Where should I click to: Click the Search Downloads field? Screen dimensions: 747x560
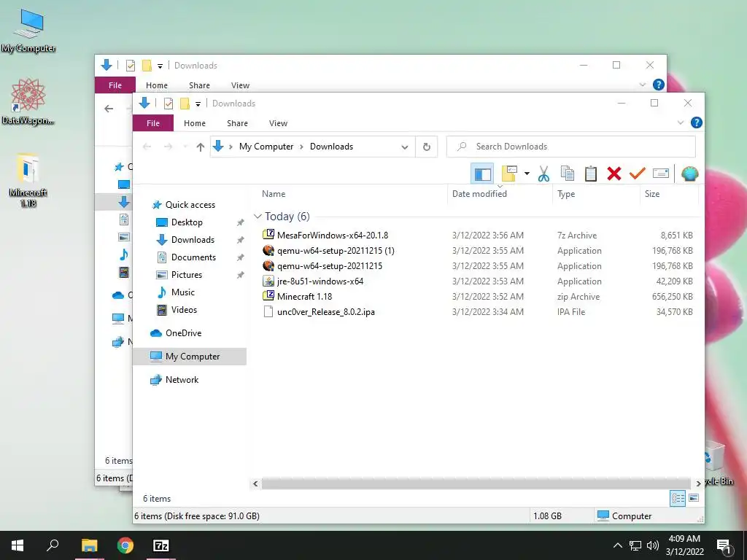coord(570,147)
